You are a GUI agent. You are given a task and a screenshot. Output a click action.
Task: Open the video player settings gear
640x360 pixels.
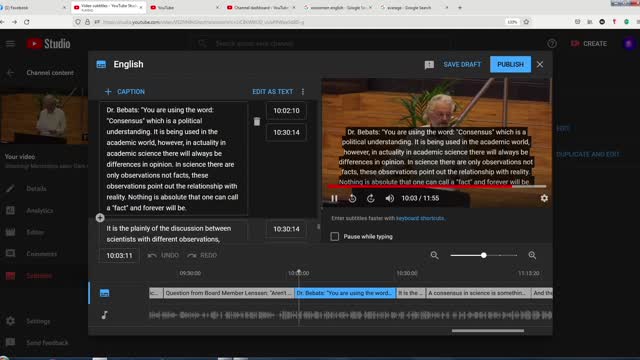[x=544, y=198]
